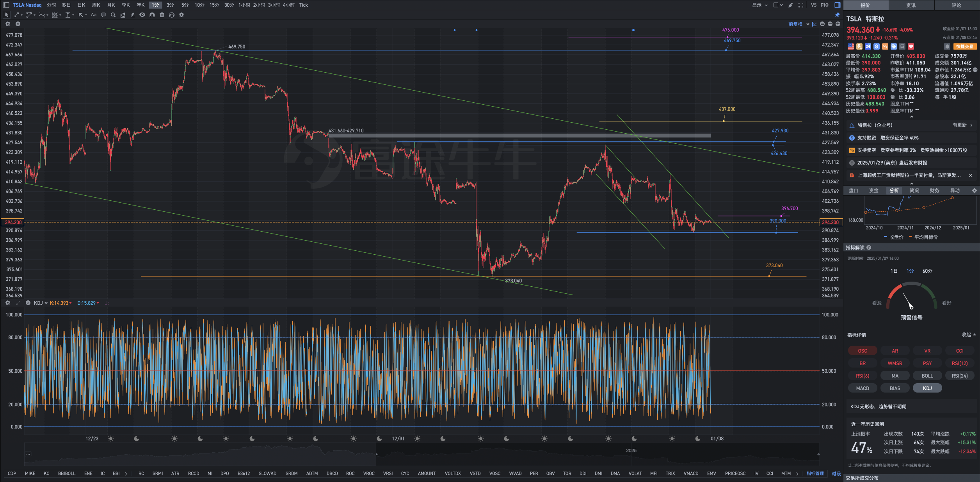The height and width of the screenshot is (482, 980).
Task: Select the 资金 capital flow tab
Action: tap(874, 191)
